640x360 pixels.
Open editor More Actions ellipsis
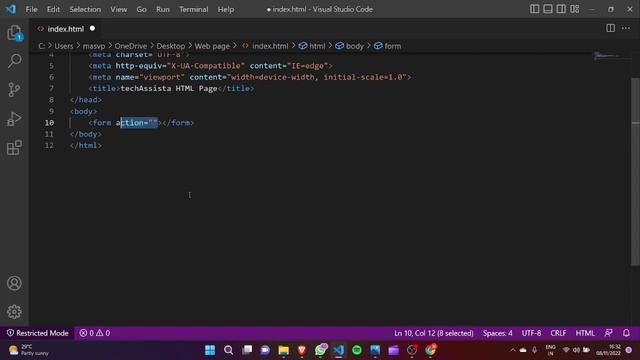[x=626, y=28]
